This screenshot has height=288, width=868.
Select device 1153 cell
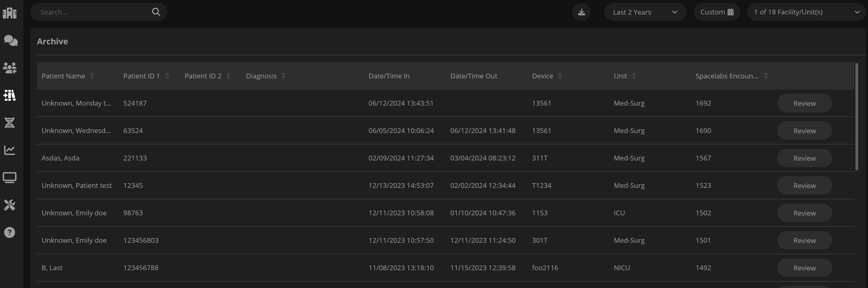tap(539, 213)
